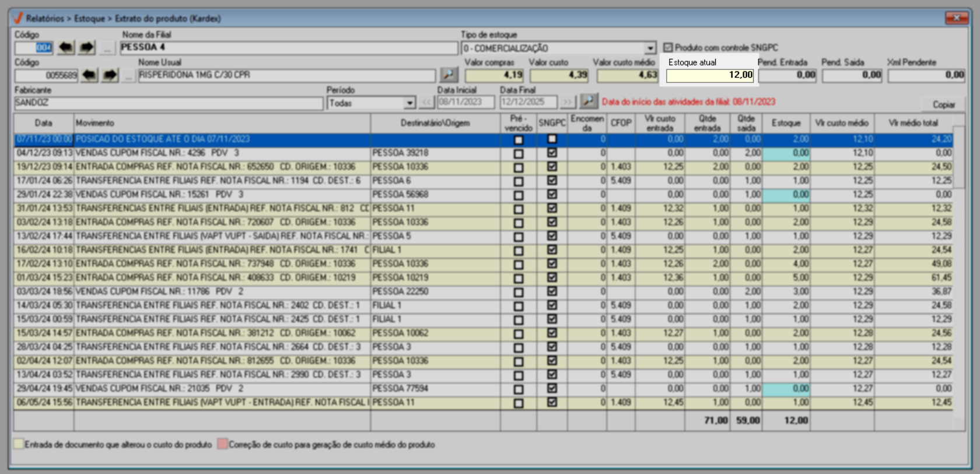Run period search with magnifier after Data Final

[x=588, y=102]
